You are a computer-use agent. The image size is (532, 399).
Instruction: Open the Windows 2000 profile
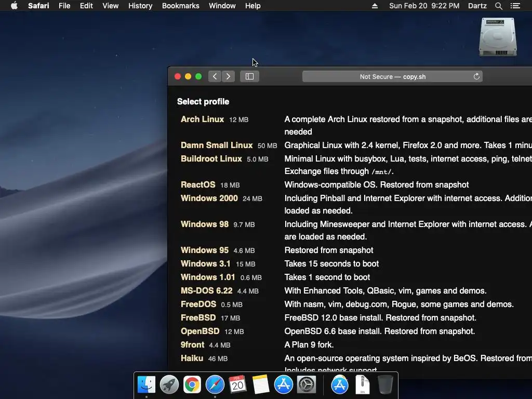pyautogui.click(x=209, y=198)
